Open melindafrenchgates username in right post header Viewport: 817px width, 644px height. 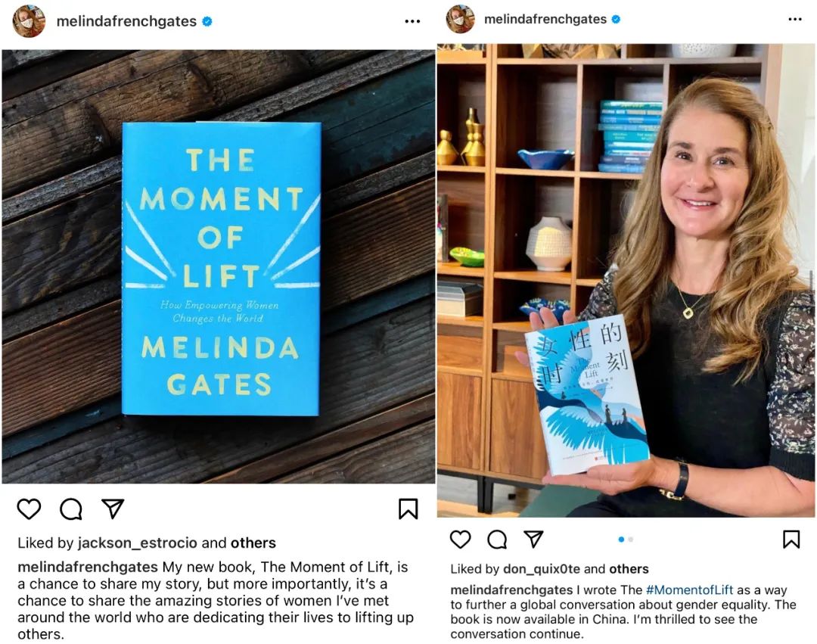click(x=545, y=19)
